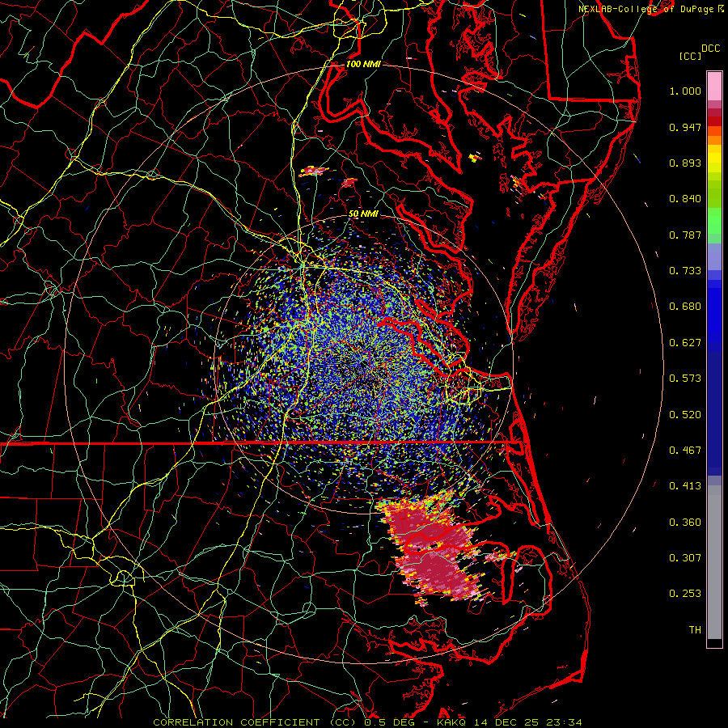Click the 0.520 scale value
This screenshot has width=728, height=728.
(685, 415)
